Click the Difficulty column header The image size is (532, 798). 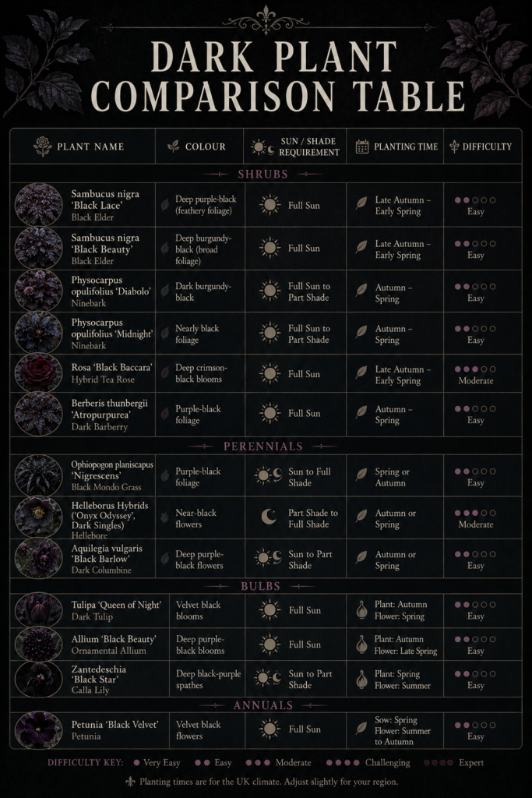482,147
